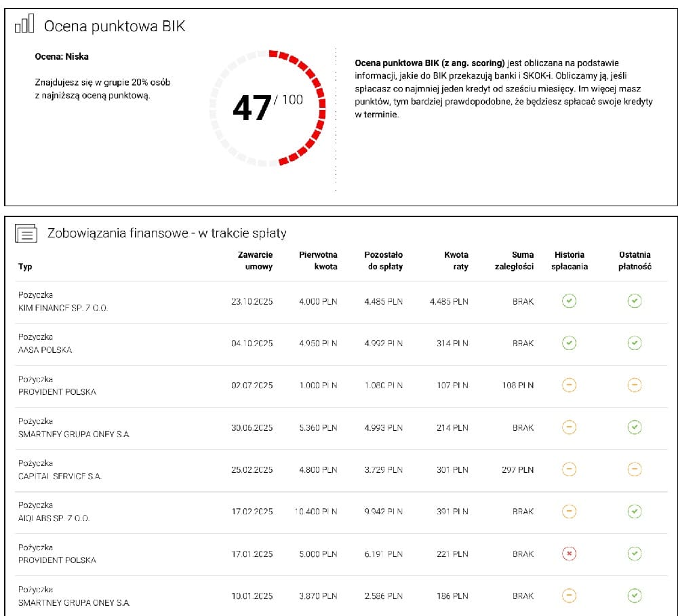
Task: Click AASA POLSKA last payment green checkmark
Action: [634, 343]
